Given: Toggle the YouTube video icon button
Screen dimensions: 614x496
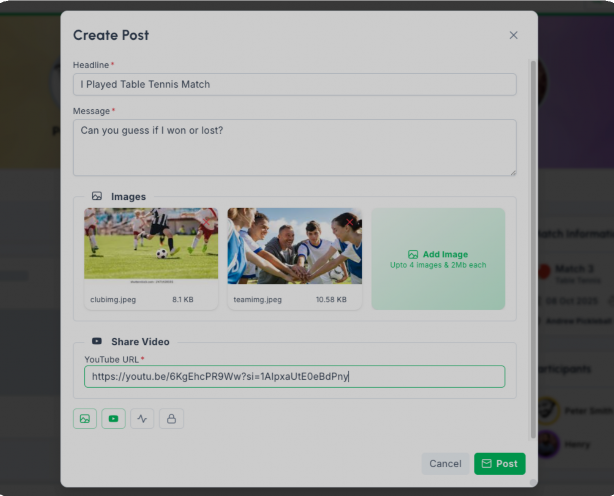Looking at the screenshot, I should [x=113, y=419].
